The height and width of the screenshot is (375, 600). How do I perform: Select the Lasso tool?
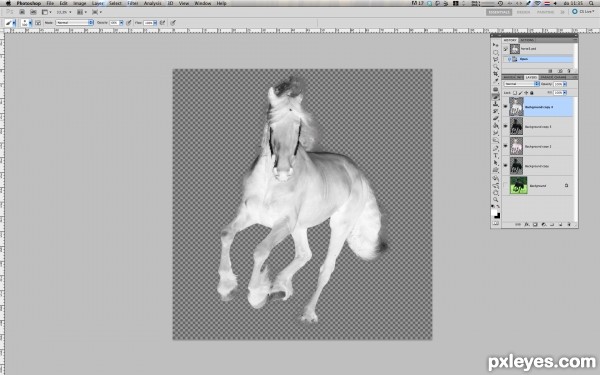496,59
